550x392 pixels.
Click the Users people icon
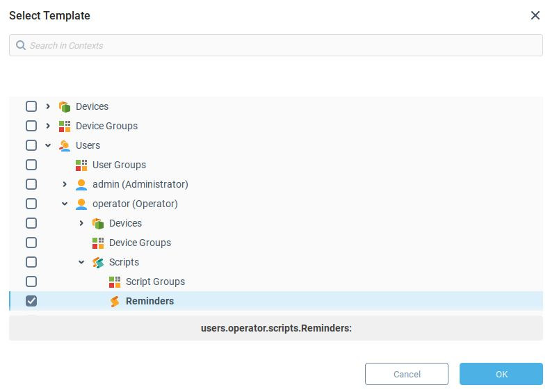click(65, 145)
